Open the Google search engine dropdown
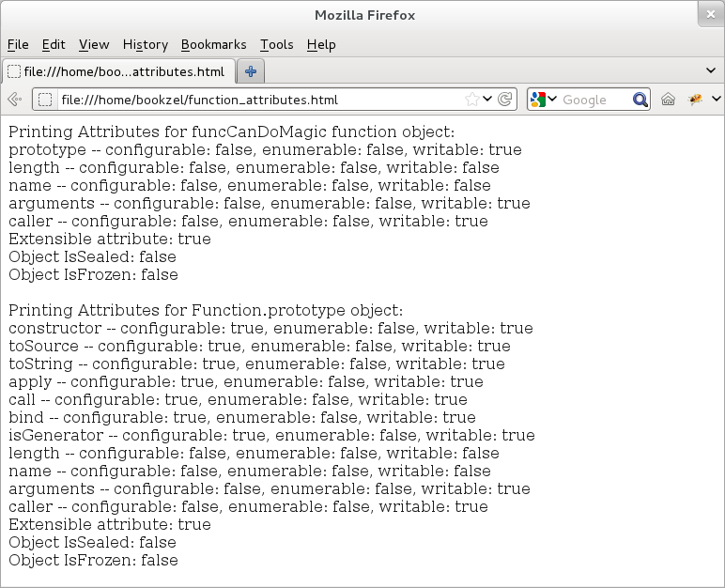The height and width of the screenshot is (588, 725). pos(544,100)
